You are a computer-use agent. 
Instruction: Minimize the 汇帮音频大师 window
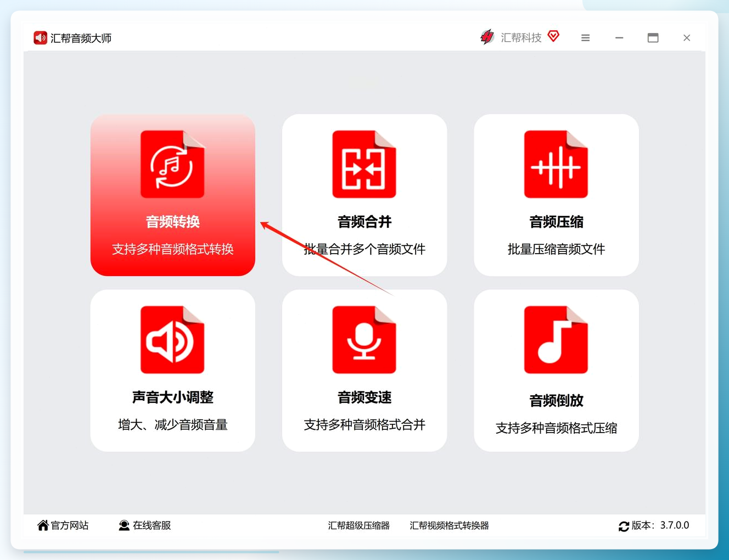(619, 38)
